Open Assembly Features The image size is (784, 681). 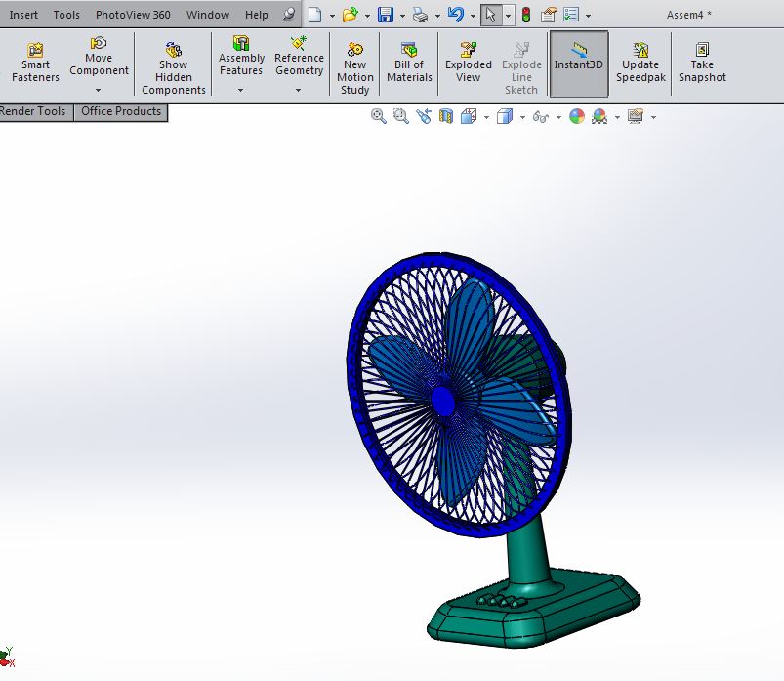pos(241,56)
